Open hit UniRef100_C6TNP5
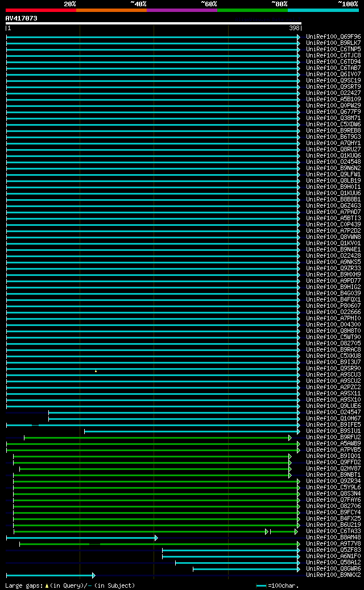The height and width of the screenshot is (590, 364). 333,49
